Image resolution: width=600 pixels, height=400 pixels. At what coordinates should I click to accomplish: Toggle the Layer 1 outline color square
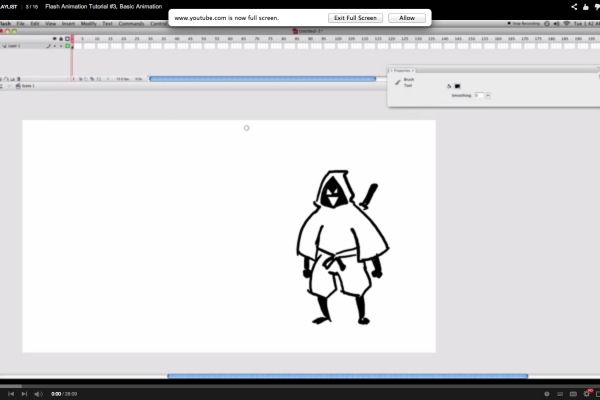tap(66, 46)
